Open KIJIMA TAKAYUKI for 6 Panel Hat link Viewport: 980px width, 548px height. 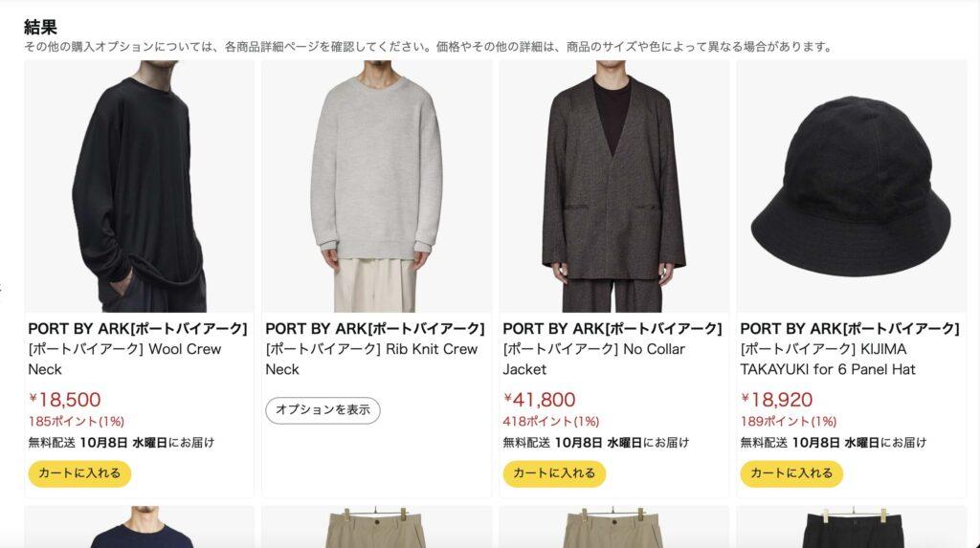(828, 360)
